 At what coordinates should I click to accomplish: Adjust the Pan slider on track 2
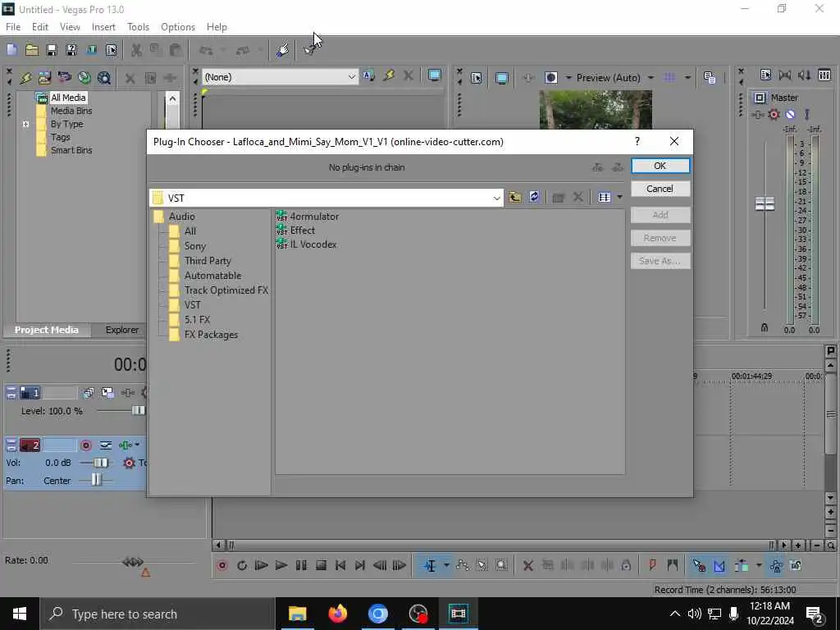pyautogui.click(x=96, y=481)
